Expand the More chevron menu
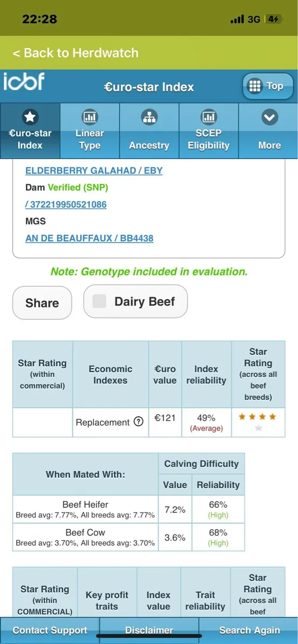This screenshot has height=644, width=298. [269, 117]
